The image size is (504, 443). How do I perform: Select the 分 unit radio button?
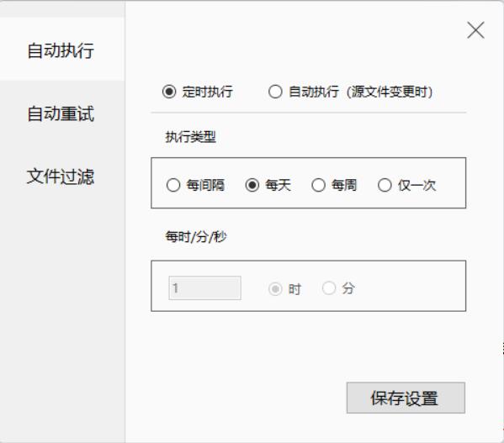point(329,288)
